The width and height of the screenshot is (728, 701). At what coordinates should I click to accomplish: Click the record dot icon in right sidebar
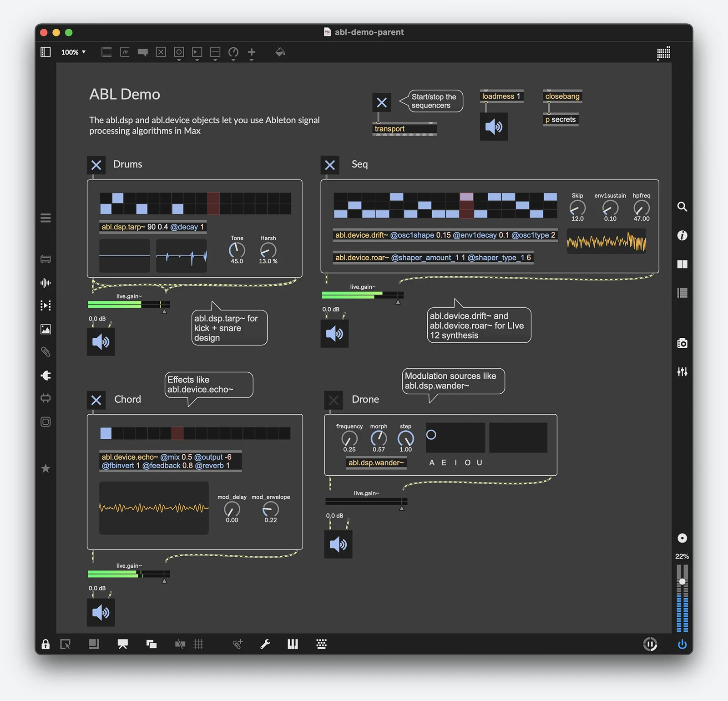tap(682, 538)
